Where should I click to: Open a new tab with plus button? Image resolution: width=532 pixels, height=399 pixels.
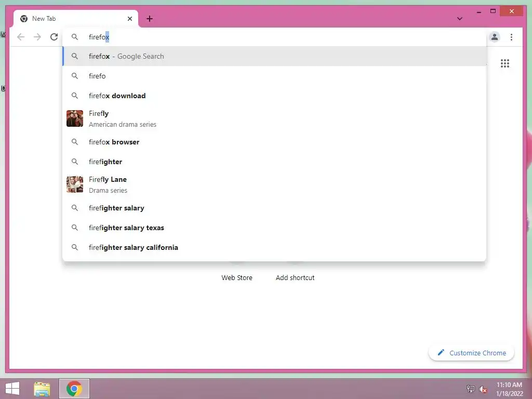[x=150, y=19]
